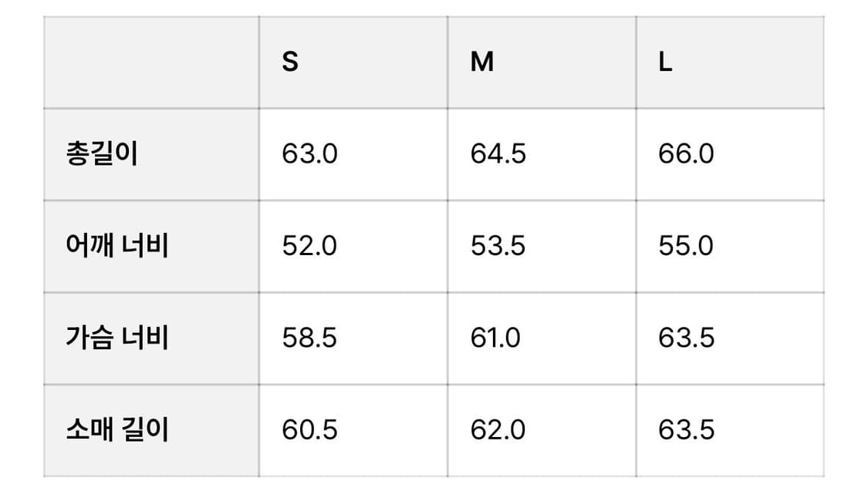Click the S size column header
The width and height of the screenshot is (868, 498).
(x=290, y=62)
